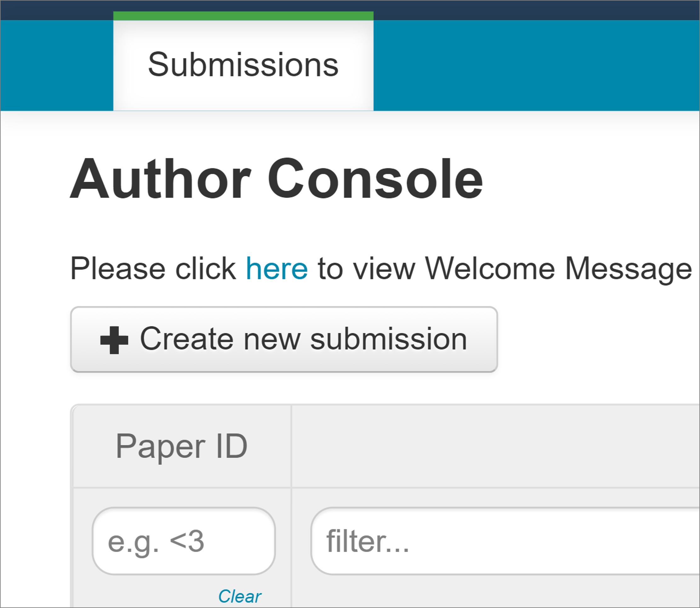Click the empty space right of Create new submission
Image resolution: width=700 pixels, height=608 pixels.
(597, 340)
